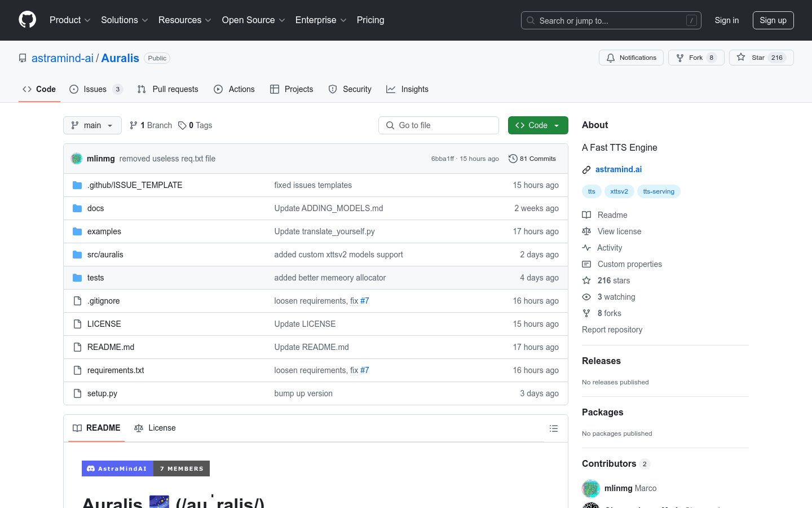View the 0 Tags link
Screen dimensions: 812x508
(x=195, y=125)
